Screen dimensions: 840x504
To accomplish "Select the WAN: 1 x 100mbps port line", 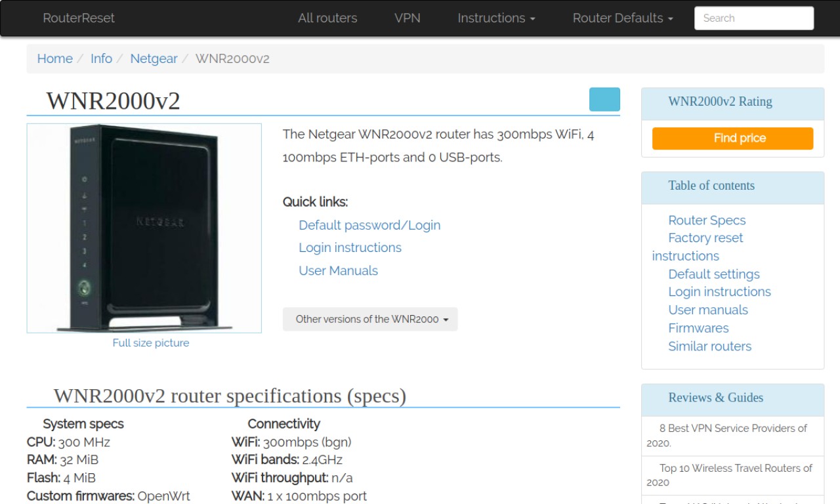I will pyautogui.click(x=299, y=495).
